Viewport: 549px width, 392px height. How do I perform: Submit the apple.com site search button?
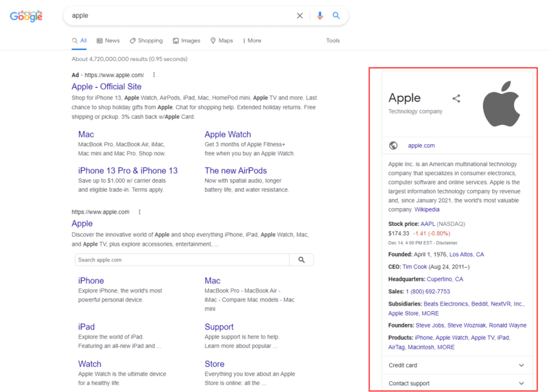click(x=301, y=260)
